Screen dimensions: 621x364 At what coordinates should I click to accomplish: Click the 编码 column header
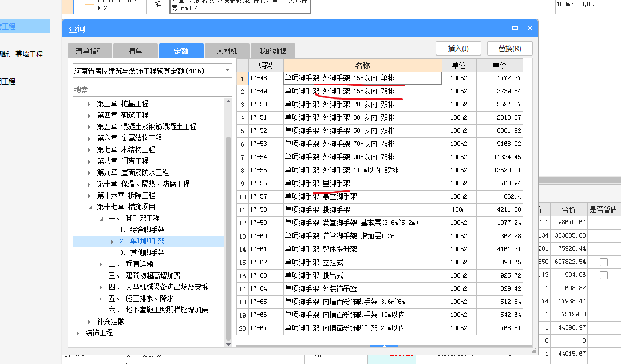266,65
